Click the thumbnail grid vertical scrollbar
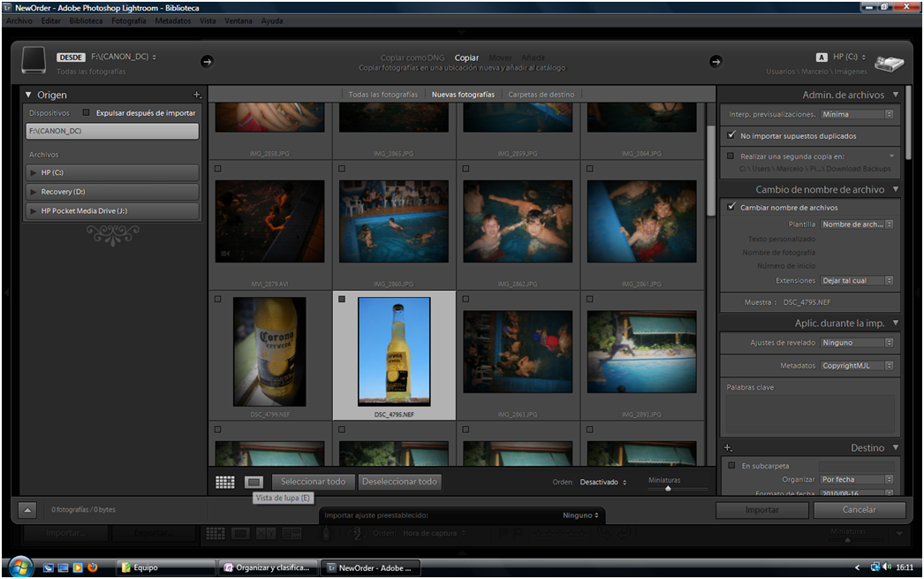The image size is (924, 579). tap(711, 171)
